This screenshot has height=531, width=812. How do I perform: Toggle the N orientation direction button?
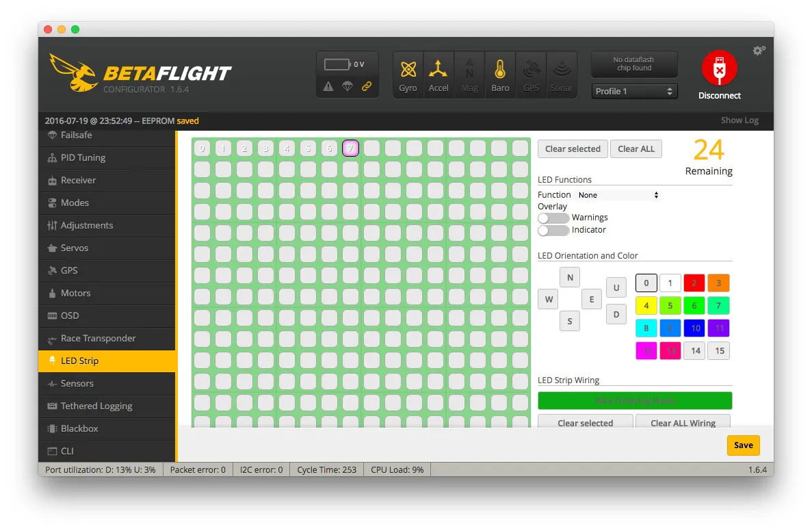[570, 277]
